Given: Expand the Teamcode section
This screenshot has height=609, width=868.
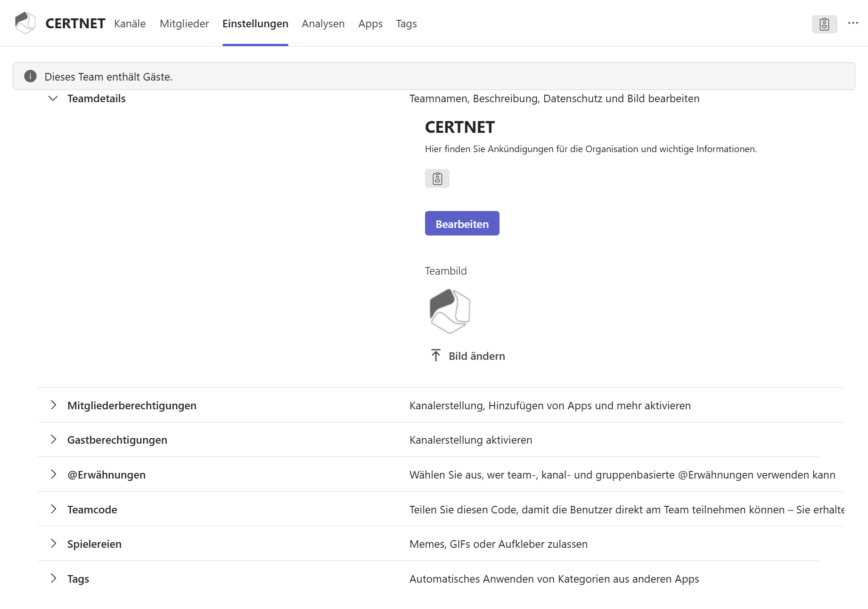Looking at the screenshot, I should pyautogui.click(x=53, y=509).
